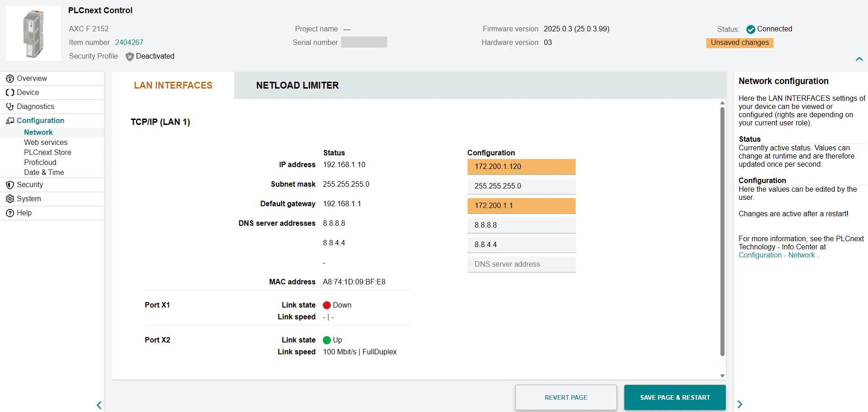Click the 100 Mbit/s | FullDuplex link speed
The width and height of the screenshot is (868, 412).
[x=360, y=352]
